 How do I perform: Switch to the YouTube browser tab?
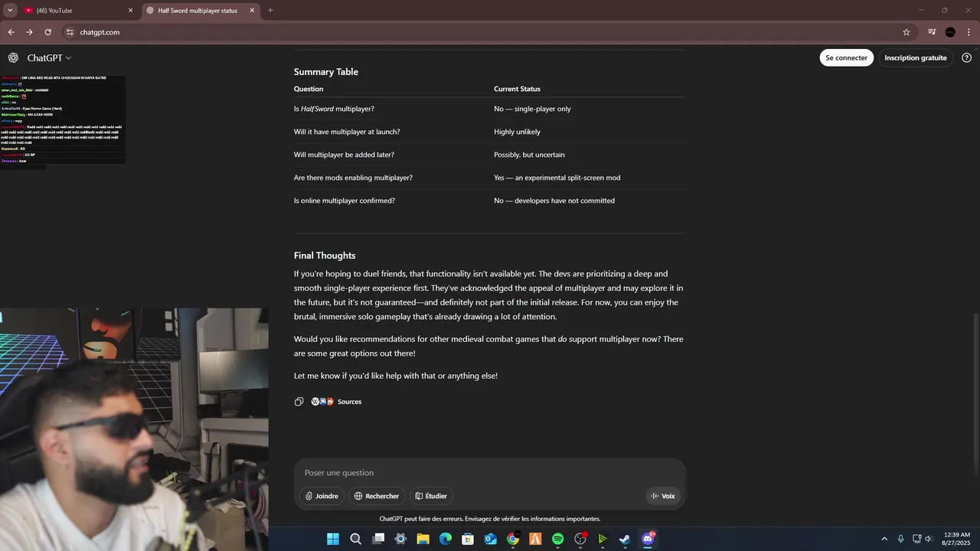74,11
